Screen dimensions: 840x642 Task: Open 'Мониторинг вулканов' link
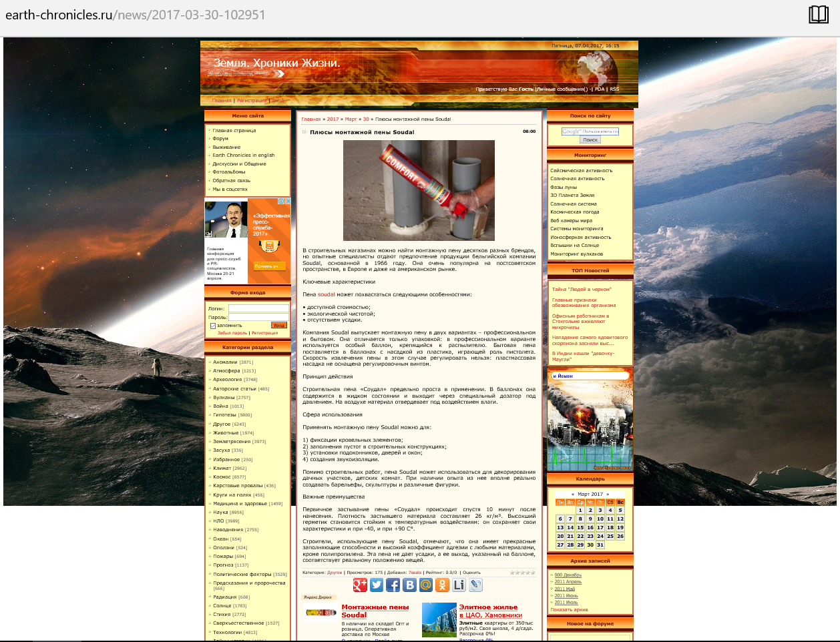point(577,254)
